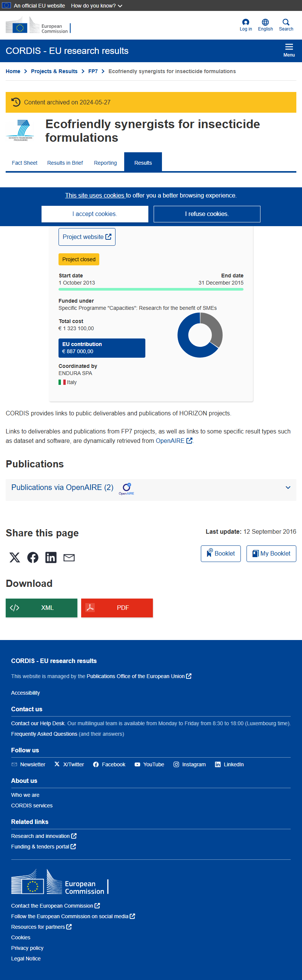Follow via Newsletter link
Image resolution: width=302 pixels, height=980 pixels.
(x=29, y=765)
